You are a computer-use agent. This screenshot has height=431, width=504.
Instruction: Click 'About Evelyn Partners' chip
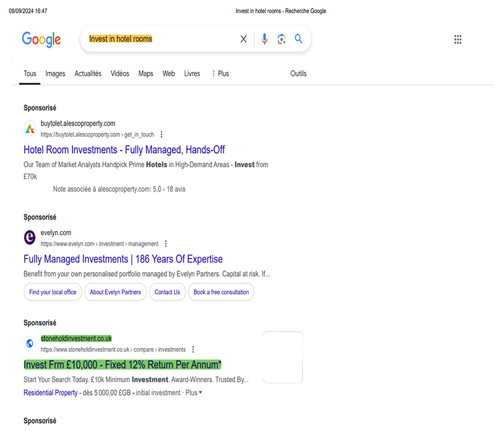click(x=115, y=292)
